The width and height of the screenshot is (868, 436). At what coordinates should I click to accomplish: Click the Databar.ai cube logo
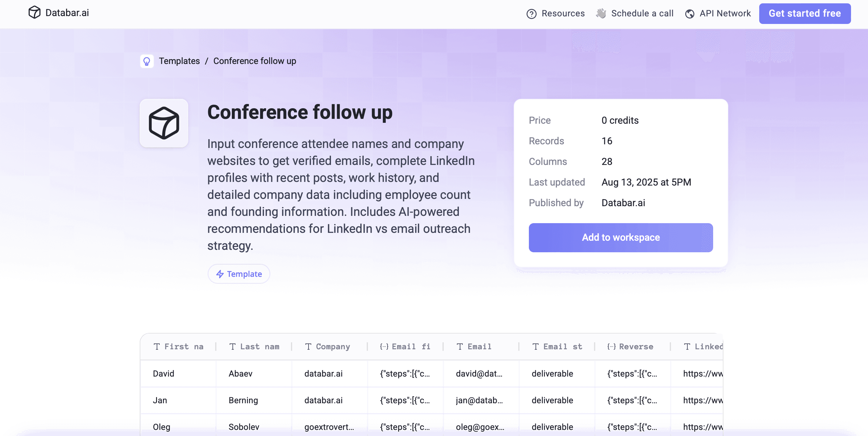click(35, 13)
